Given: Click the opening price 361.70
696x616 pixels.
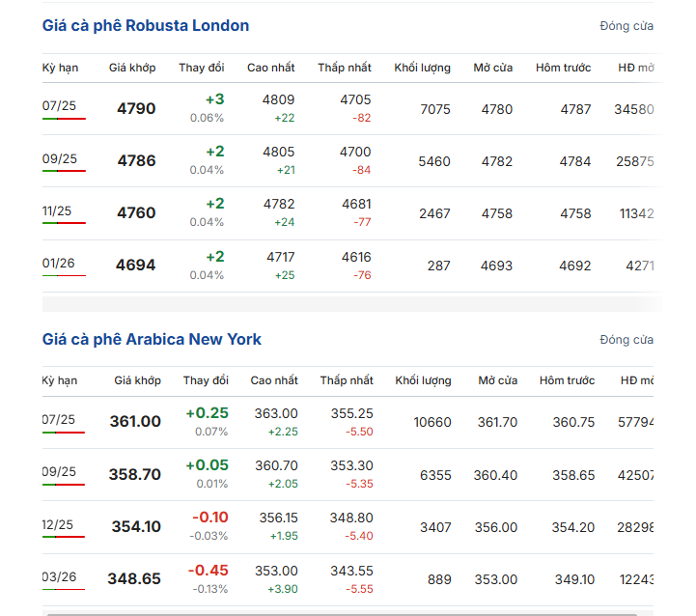Looking at the screenshot, I should (x=497, y=422).
